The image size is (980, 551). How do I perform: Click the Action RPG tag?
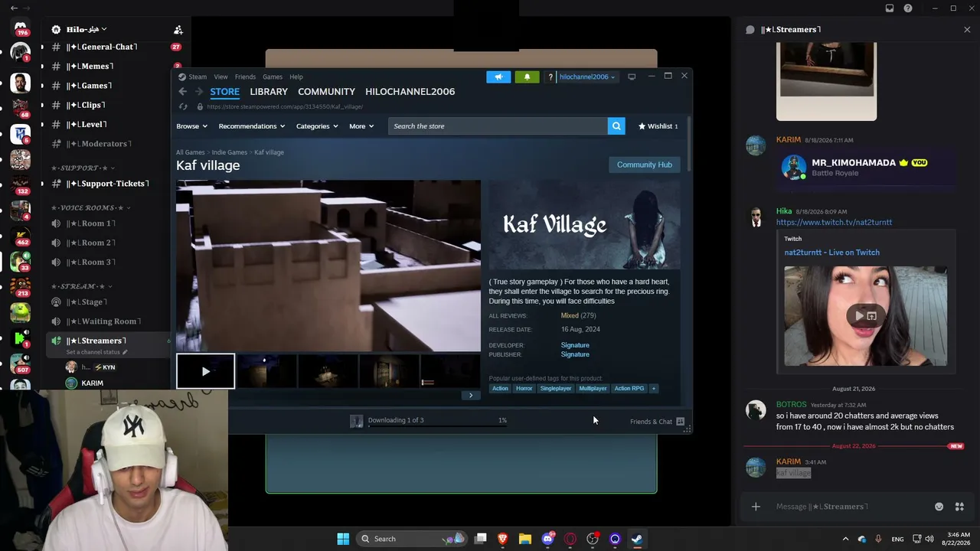click(x=629, y=388)
